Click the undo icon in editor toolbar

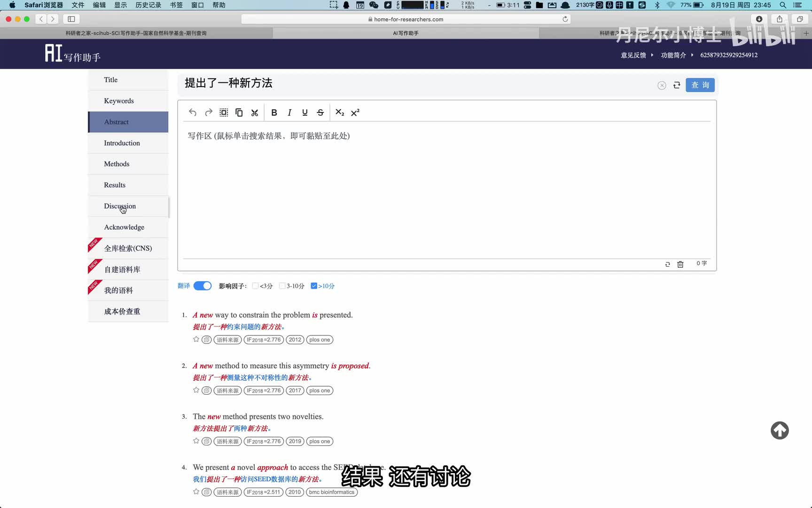click(x=193, y=112)
